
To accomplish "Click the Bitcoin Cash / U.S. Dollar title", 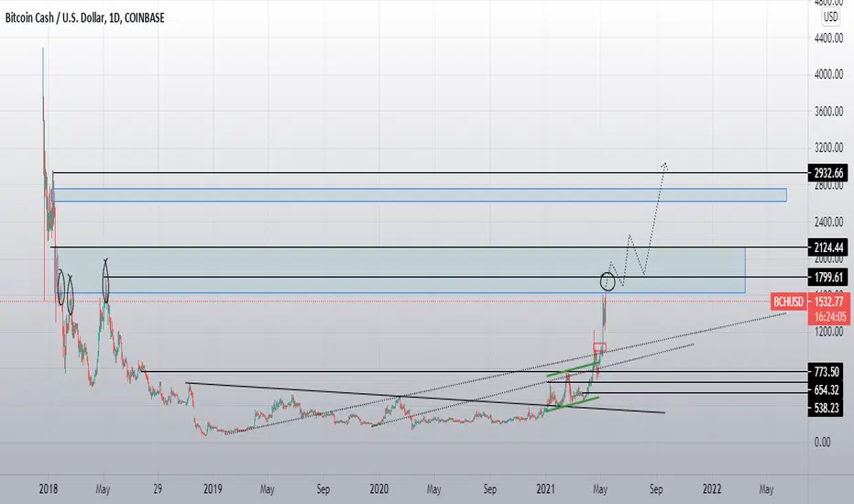I will point(55,18).
